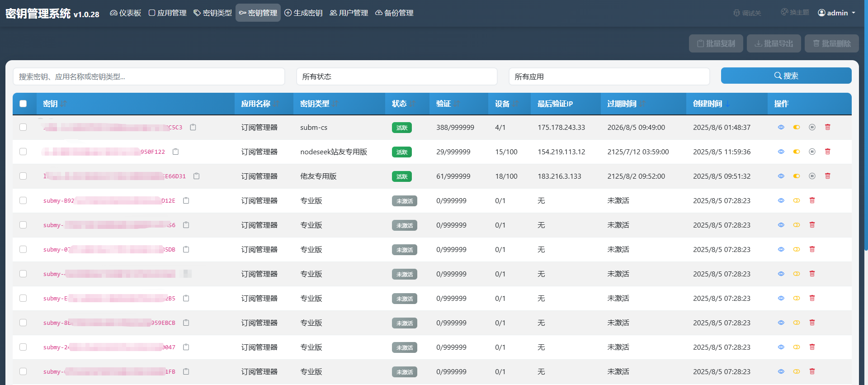View details of key ending C5C3

click(x=781, y=127)
